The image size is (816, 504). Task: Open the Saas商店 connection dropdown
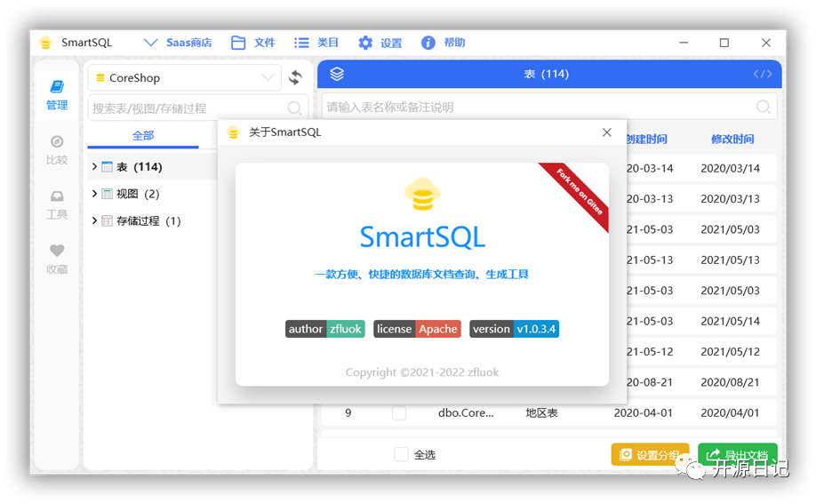[x=178, y=43]
